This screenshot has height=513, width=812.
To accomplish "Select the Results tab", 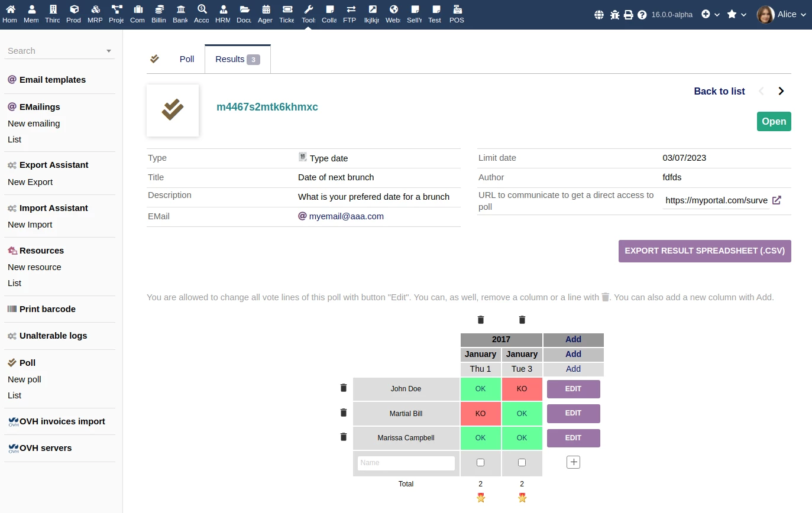I will [x=237, y=59].
